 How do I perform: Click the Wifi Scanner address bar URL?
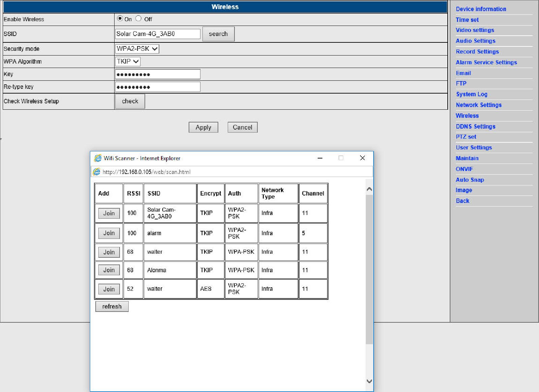[147, 172]
